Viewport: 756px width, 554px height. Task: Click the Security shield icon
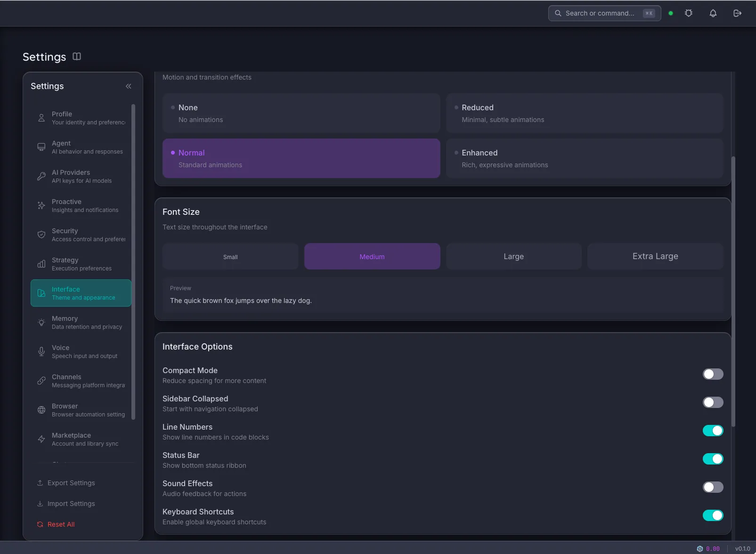click(x=41, y=235)
